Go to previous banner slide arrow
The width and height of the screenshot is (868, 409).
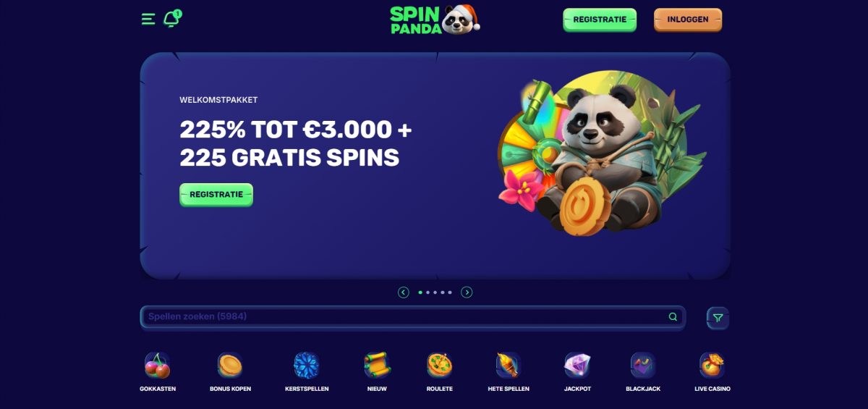404,292
